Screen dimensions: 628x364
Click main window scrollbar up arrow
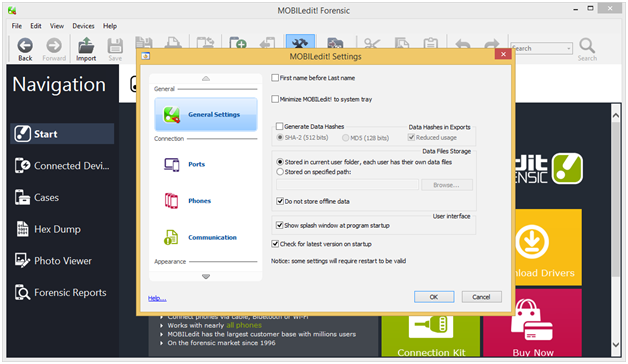tap(616, 115)
